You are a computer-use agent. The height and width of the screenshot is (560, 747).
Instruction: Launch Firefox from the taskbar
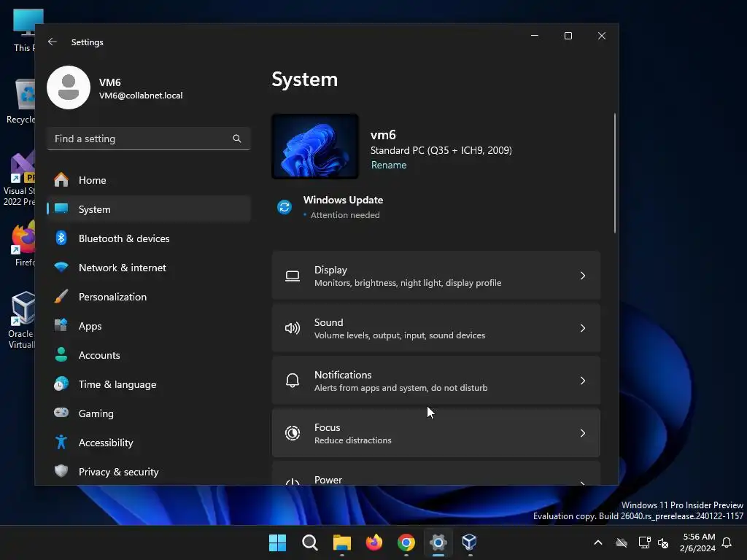point(374,542)
